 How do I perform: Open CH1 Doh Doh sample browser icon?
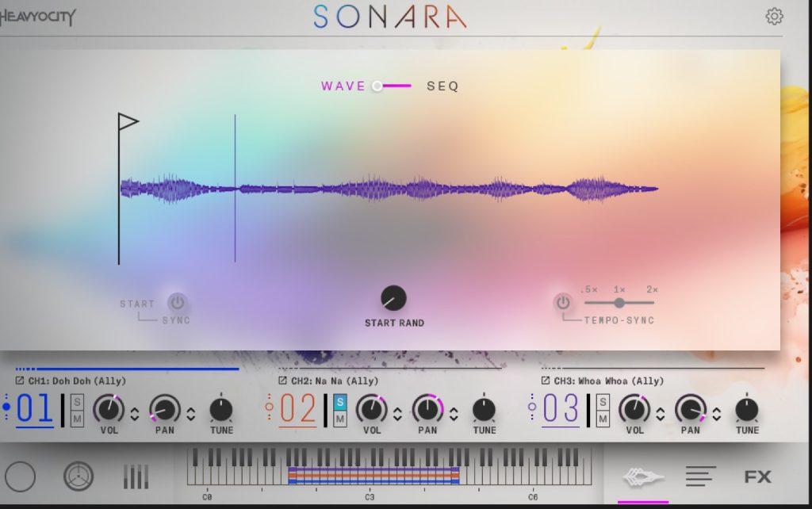point(20,381)
